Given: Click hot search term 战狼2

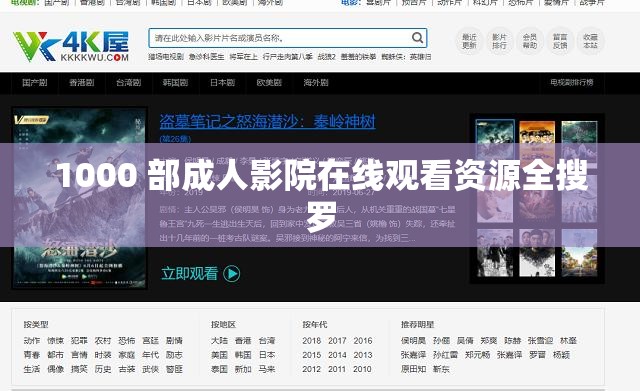Looking at the screenshot, I should (327, 57).
